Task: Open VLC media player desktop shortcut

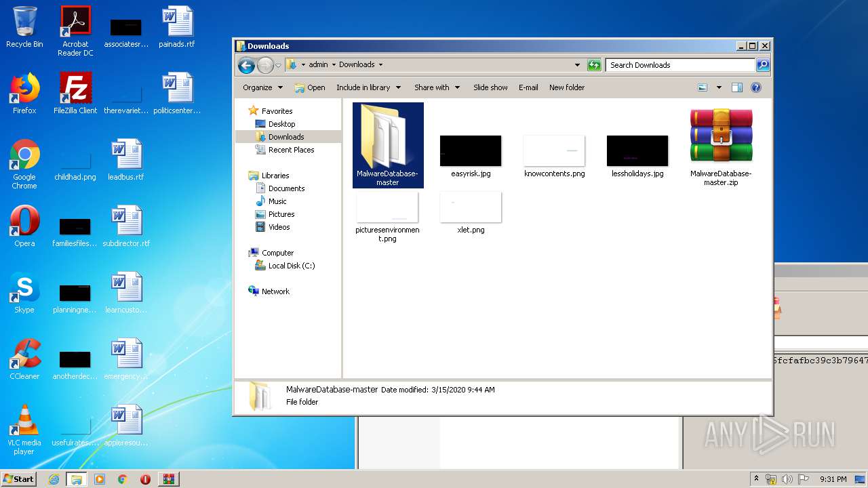Action: click(24, 430)
